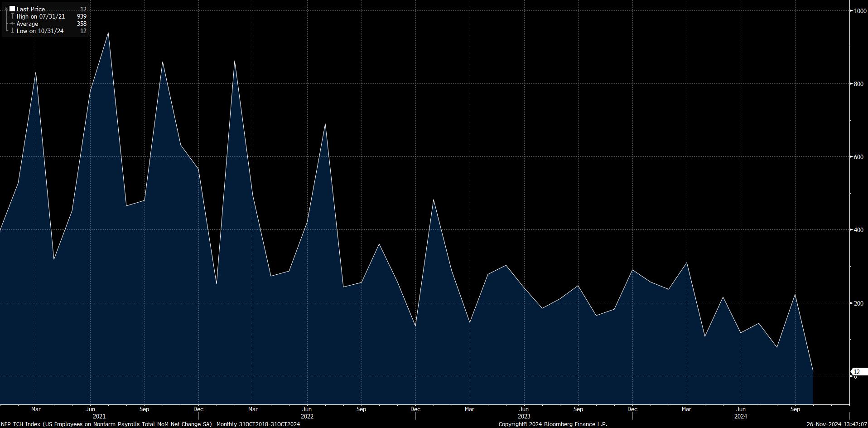Click the final October 2024 data point

813,371
